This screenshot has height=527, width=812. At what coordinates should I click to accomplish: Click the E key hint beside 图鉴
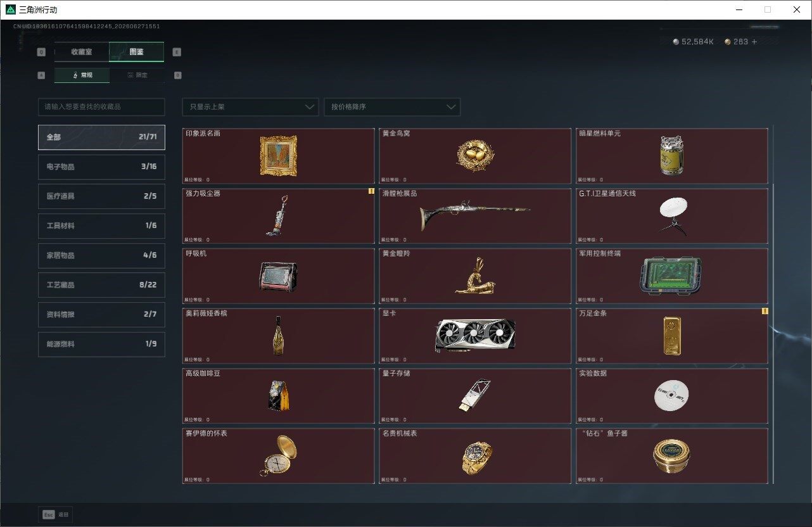click(177, 52)
